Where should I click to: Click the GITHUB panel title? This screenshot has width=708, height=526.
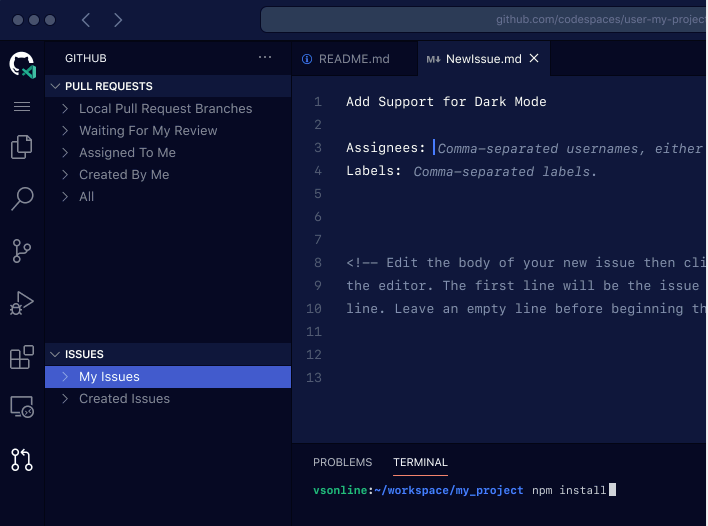pyautogui.click(x=86, y=58)
